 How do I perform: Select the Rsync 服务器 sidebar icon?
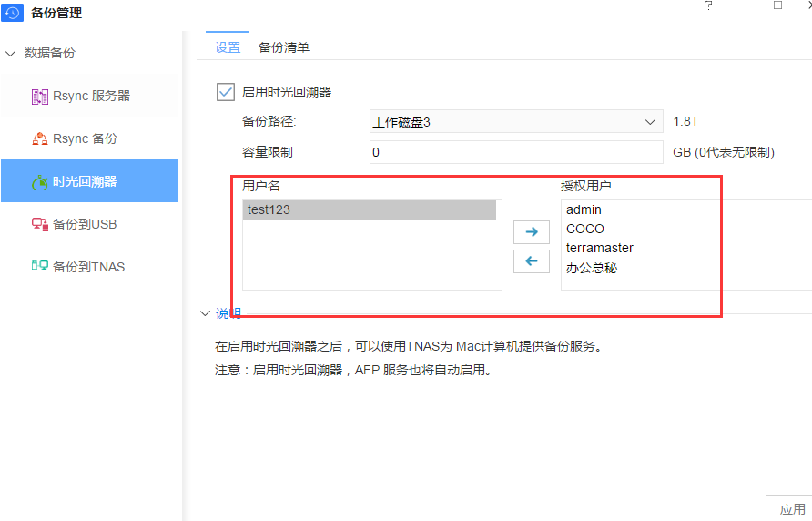40,96
